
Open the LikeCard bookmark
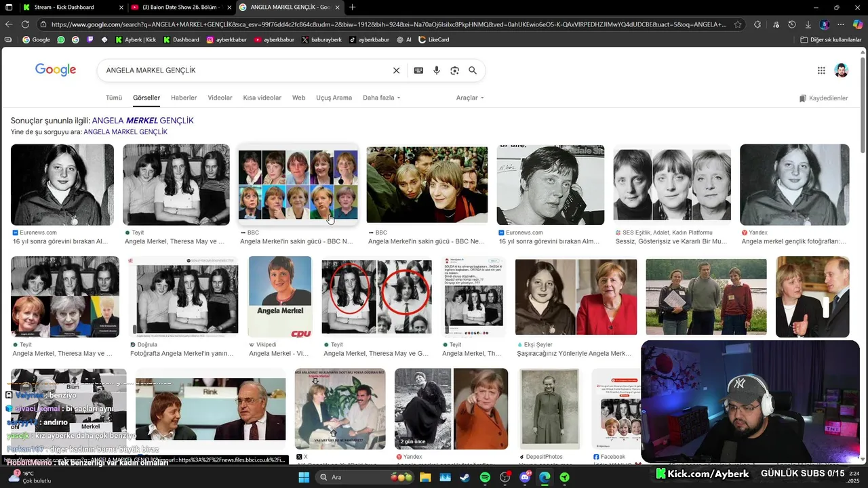tap(433, 40)
